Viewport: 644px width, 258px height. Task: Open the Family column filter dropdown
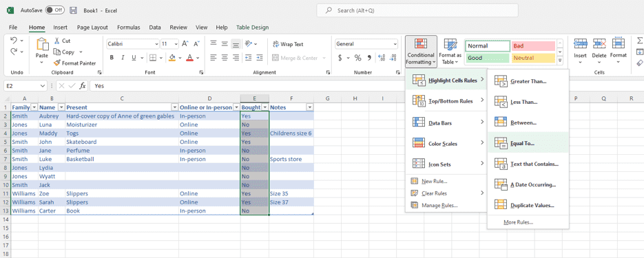click(34, 107)
